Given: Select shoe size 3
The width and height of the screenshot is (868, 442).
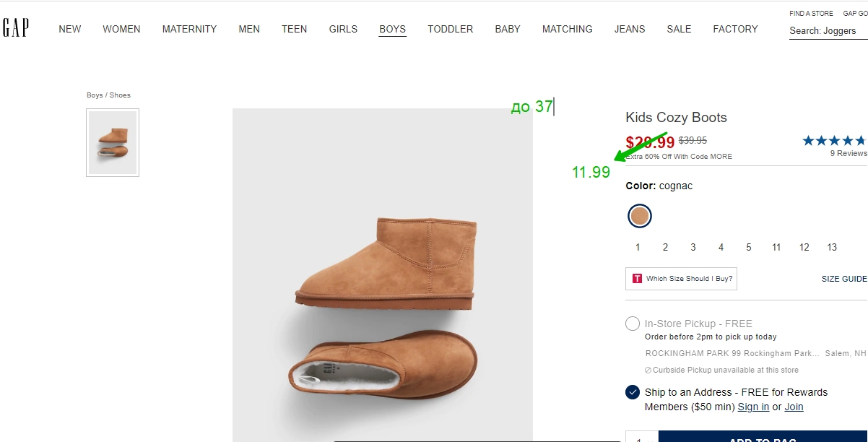Looking at the screenshot, I should point(693,248).
